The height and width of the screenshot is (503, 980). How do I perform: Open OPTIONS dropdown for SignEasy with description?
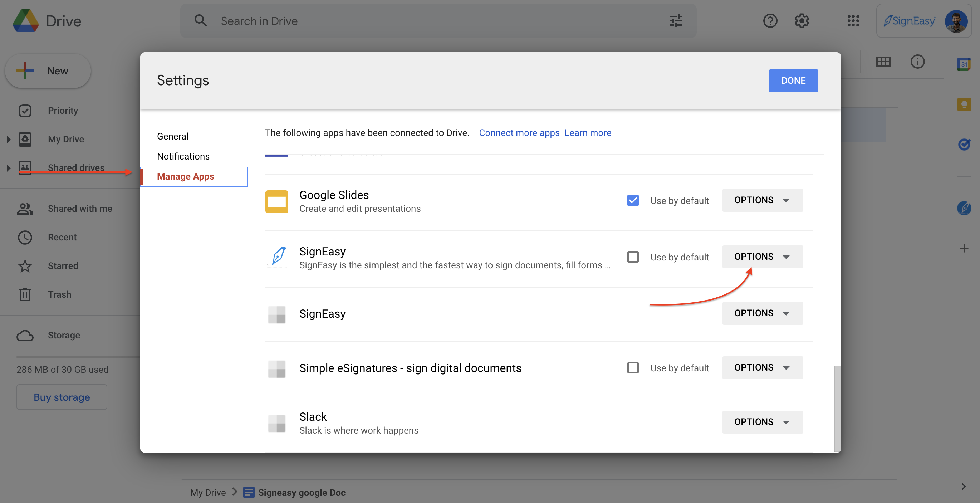pyautogui.click(x=763, y=257)
